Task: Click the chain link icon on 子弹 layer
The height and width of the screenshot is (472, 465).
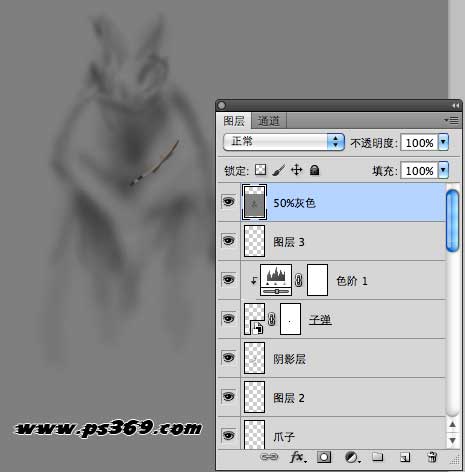Action: tap(272, 319)
